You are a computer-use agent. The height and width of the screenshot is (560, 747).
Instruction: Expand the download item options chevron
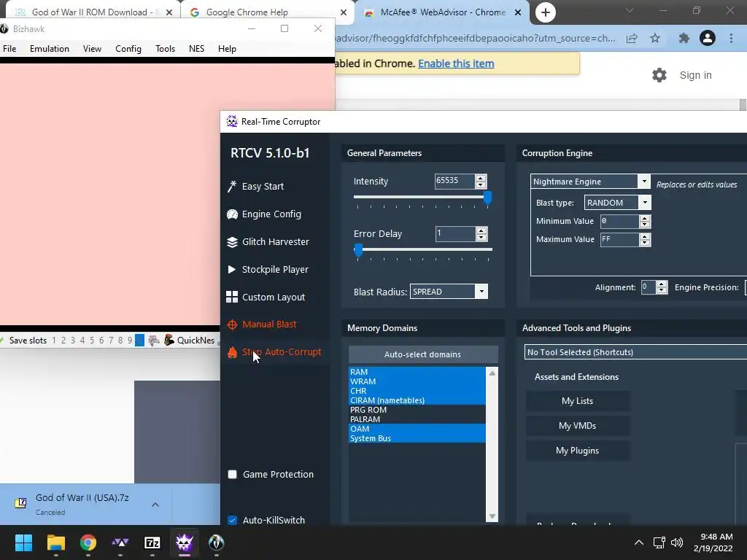pyautogui.click(x=155, y=505)
